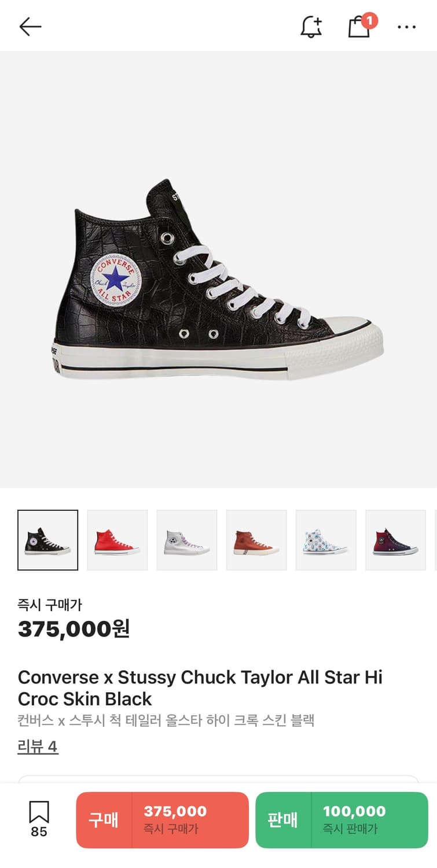Select the black croc skin thumbnail
Screen dimensions: 437x868
coord(48,540)
